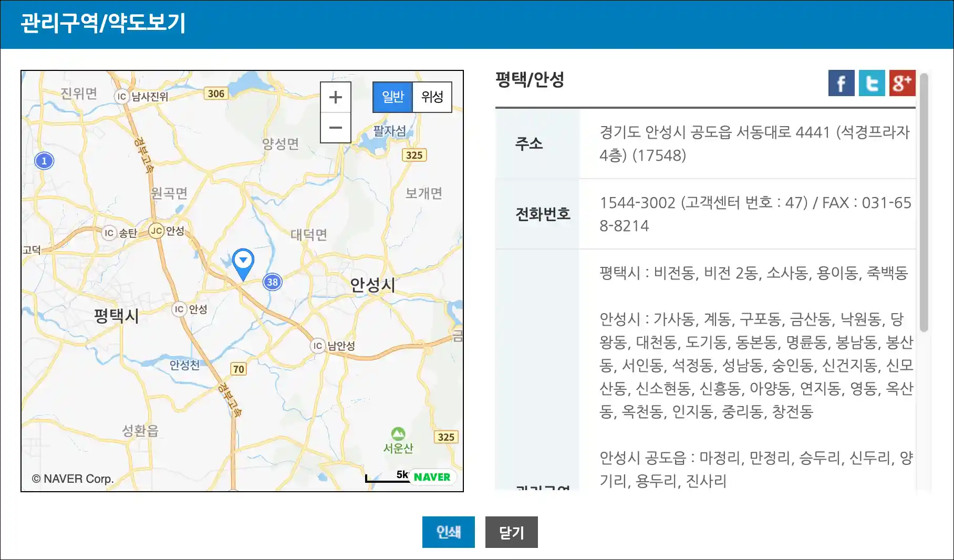Click the 남안성 IC marker

317,345
